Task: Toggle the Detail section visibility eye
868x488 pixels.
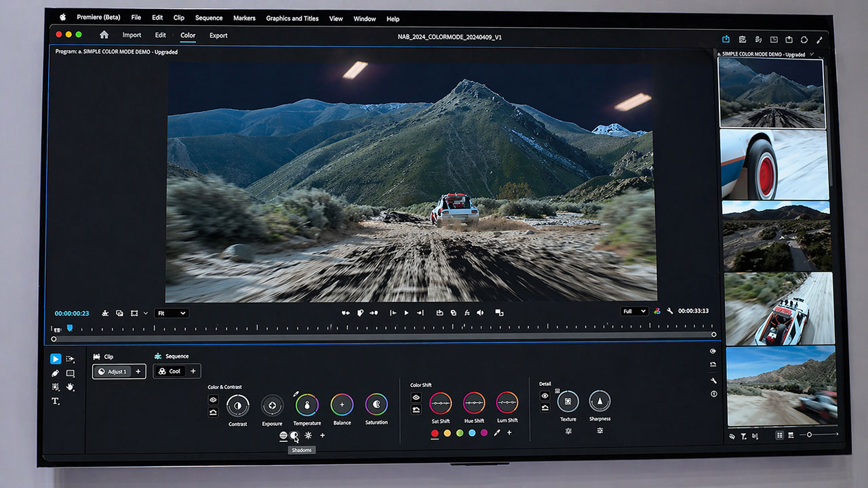Action: tap(545, 396)
